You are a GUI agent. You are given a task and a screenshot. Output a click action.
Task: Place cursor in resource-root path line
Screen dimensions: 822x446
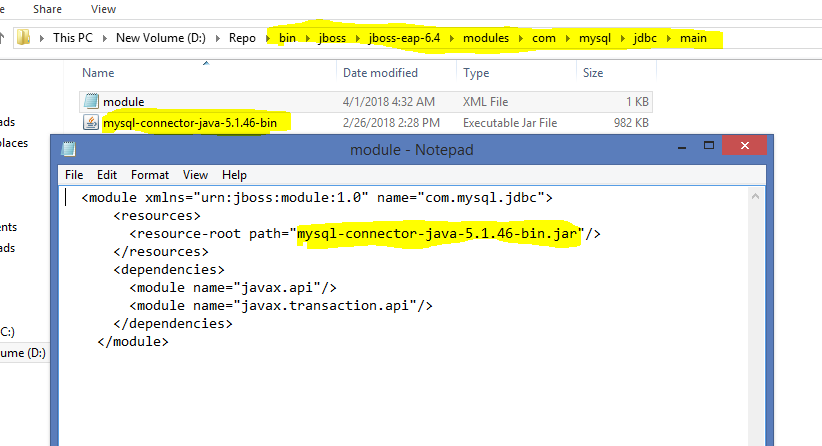364,233
